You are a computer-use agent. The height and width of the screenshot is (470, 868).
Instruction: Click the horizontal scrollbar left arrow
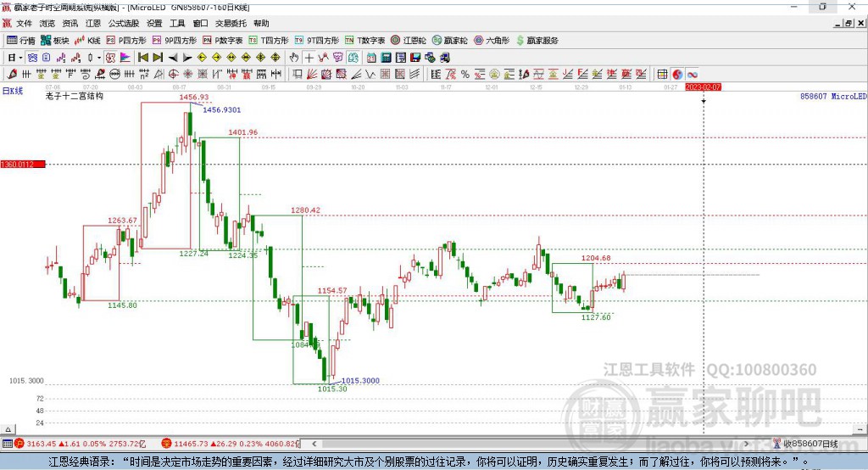(314, 444)
